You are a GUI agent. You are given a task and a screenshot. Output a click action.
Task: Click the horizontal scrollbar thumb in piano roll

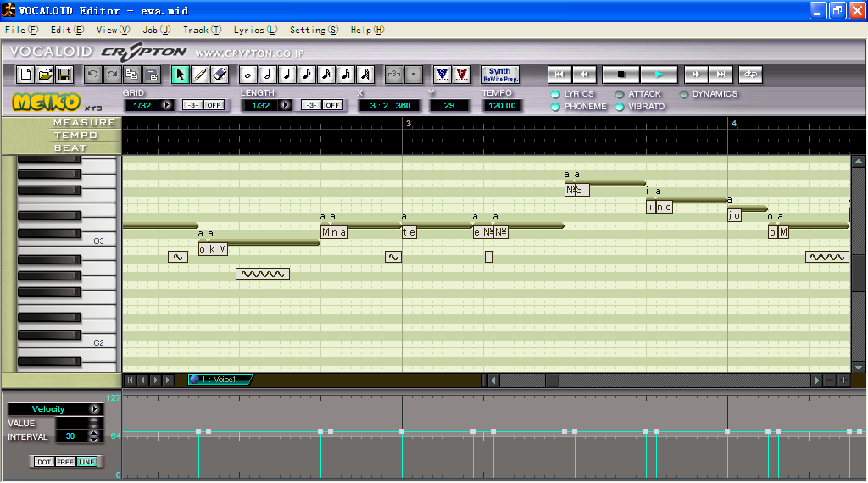point(553,380)
